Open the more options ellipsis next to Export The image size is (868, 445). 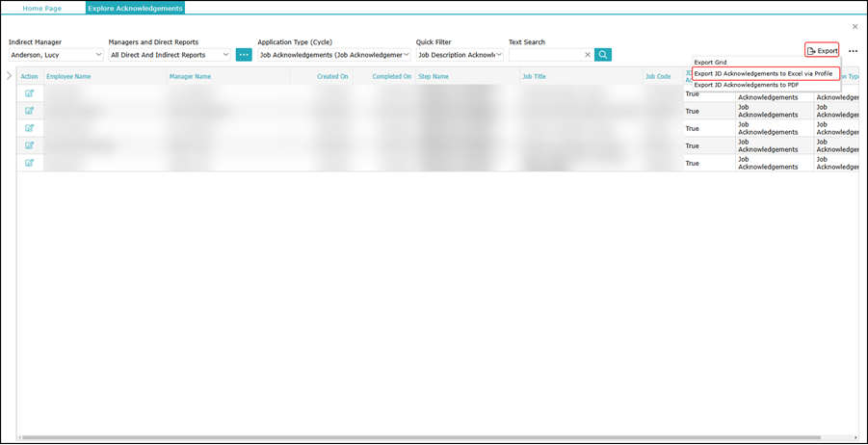(x=853, y=51)
